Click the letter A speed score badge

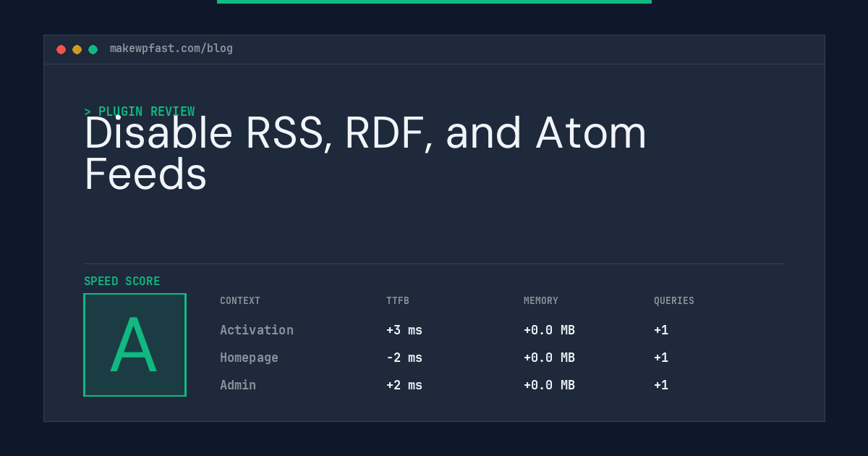pos(135,345)
